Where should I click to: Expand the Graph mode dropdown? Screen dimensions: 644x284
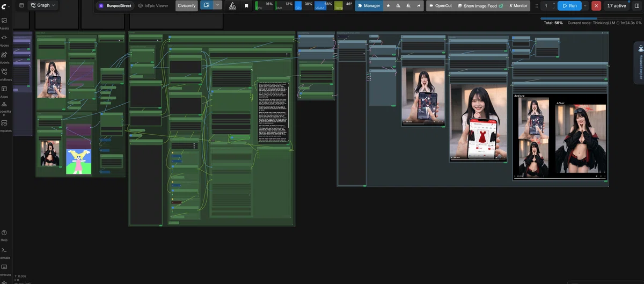(x=43, y=5)
